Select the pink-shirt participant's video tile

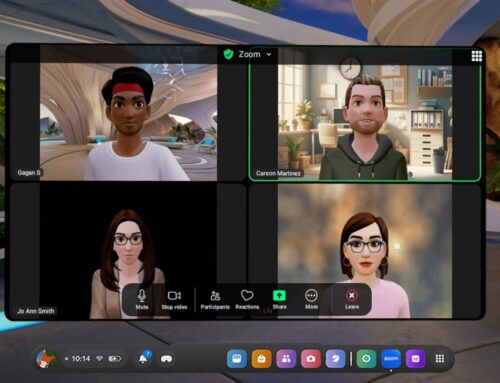click(x=365, y=251)
